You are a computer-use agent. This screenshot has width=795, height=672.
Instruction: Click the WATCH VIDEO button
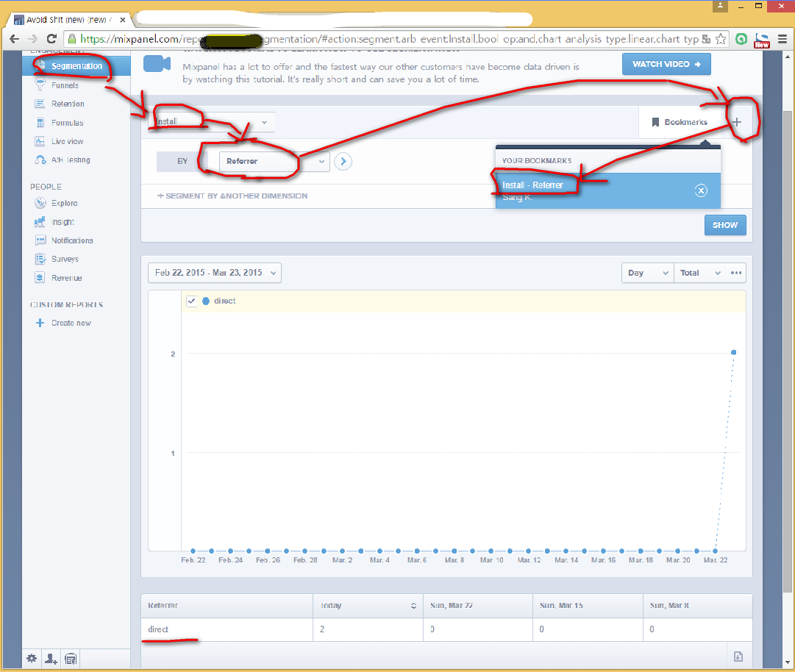[666, 65]
